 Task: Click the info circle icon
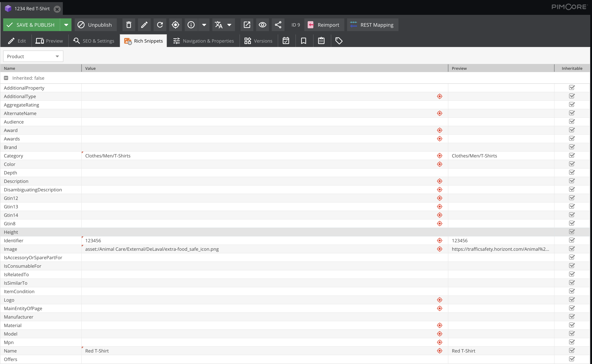(191, 25)
